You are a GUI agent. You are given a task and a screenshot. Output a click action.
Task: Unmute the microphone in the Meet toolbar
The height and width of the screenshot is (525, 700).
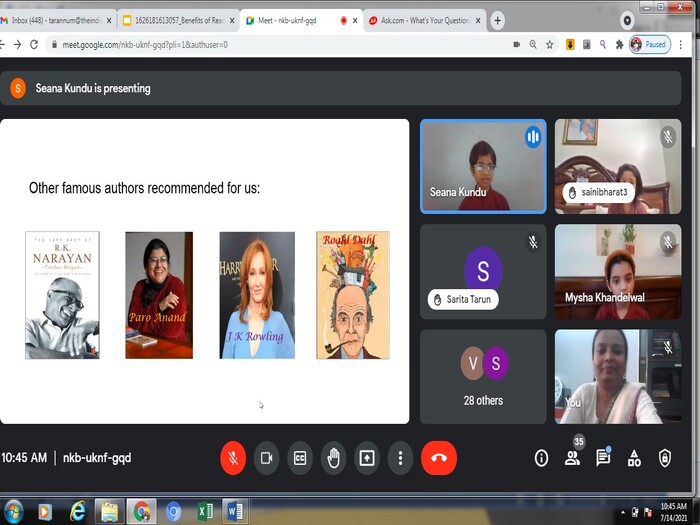(233, 458)
